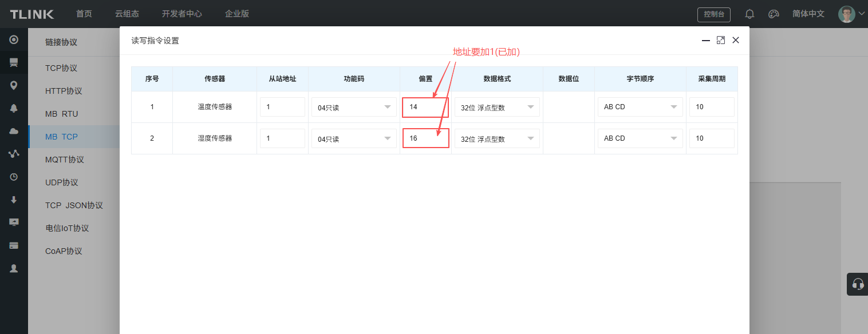Select MQTT协议 in protocol list
868x334 pixels.
pyautogui.click(x=65, y=160)
